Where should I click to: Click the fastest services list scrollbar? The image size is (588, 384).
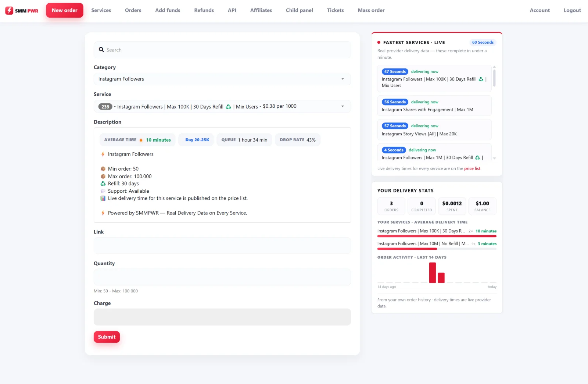(494, 78)
